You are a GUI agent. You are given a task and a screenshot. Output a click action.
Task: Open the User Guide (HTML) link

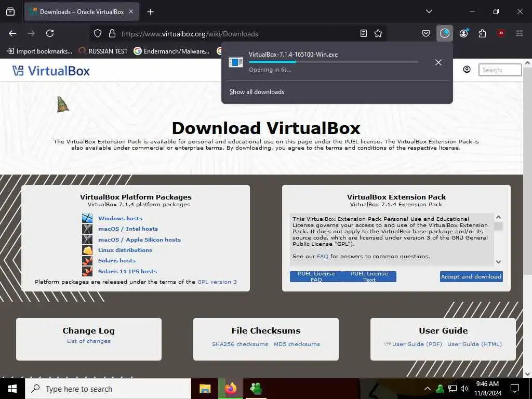474,344
